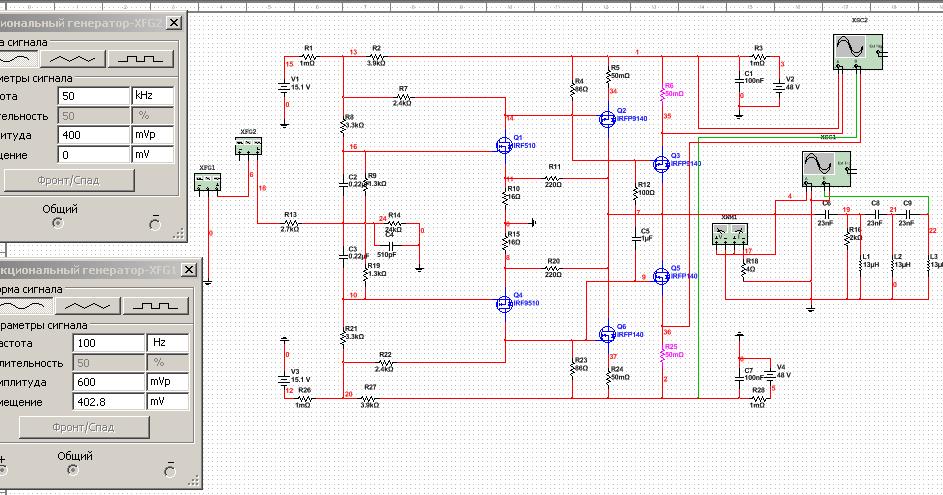The height and width of the screenshot is (495, 943).
Task: Open mVp amplitude unit box in XFG2
Action: [x=153, y=135]
